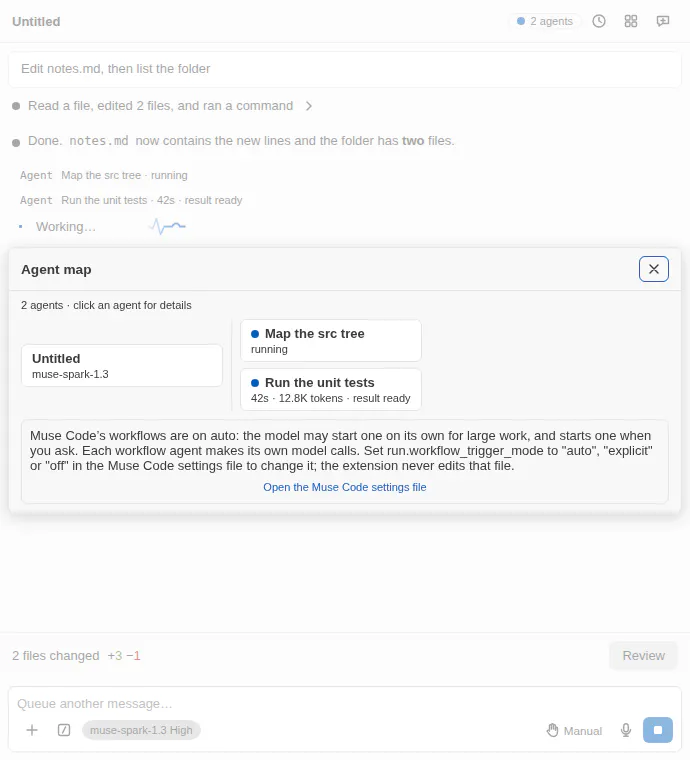Image resolution: width=690 pixels, height=760 pixels.
Task: Click the 2 agents status pill
Action: 545,21
